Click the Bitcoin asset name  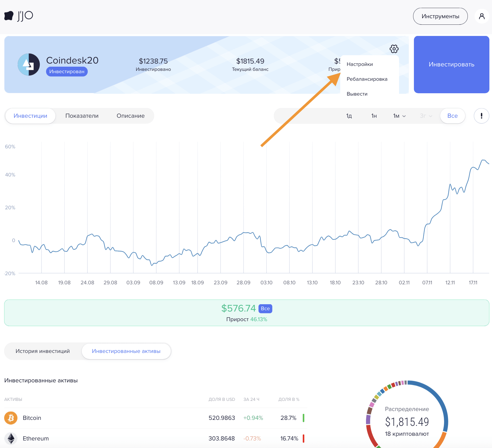(x=32, y=418)
